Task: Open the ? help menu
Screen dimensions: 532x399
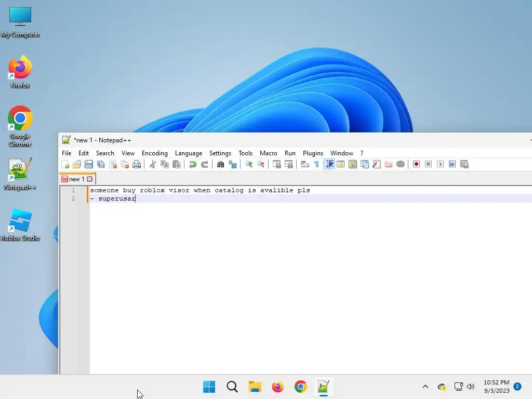Action: [x=362, y=153]
